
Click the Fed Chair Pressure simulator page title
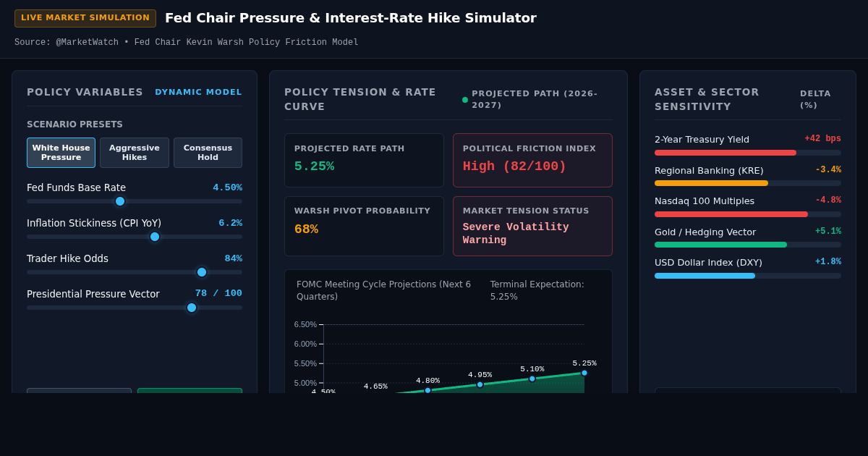pos(351,18)
